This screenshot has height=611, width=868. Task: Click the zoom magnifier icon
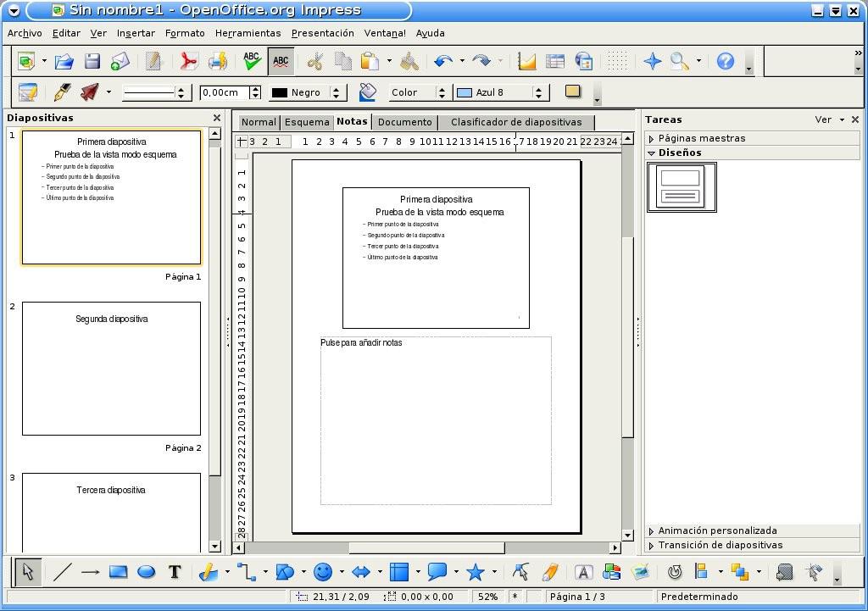680,61
